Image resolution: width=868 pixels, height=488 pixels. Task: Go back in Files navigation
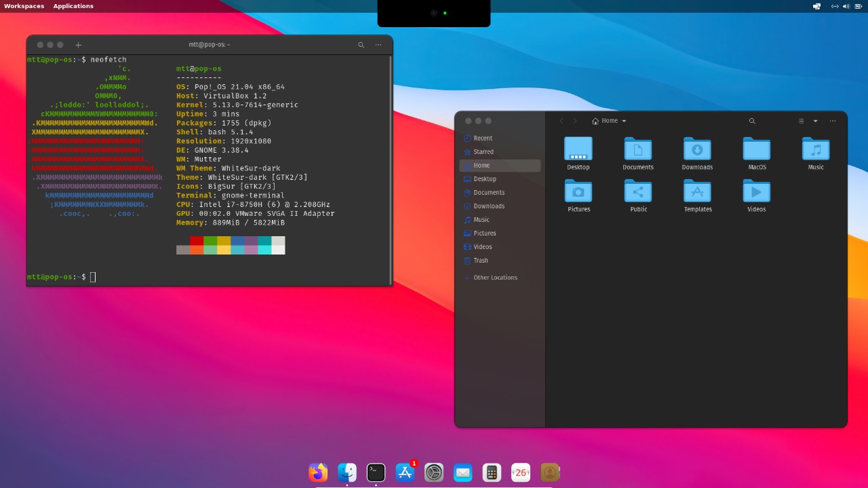point(561,121)
